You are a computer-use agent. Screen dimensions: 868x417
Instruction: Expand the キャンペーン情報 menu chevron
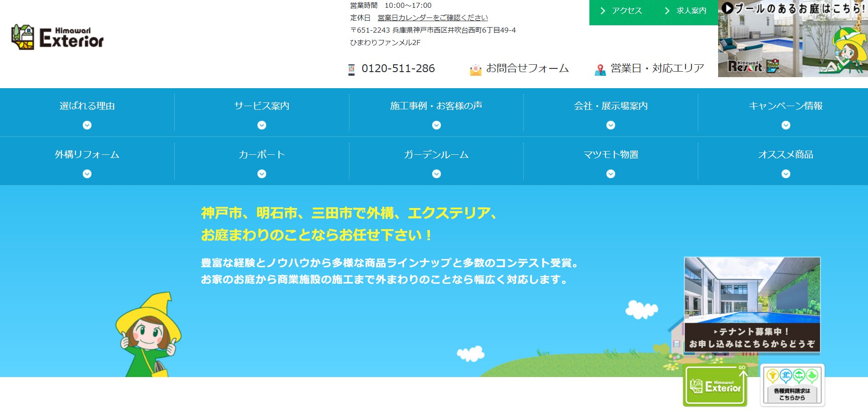click(x=786, y=125)
